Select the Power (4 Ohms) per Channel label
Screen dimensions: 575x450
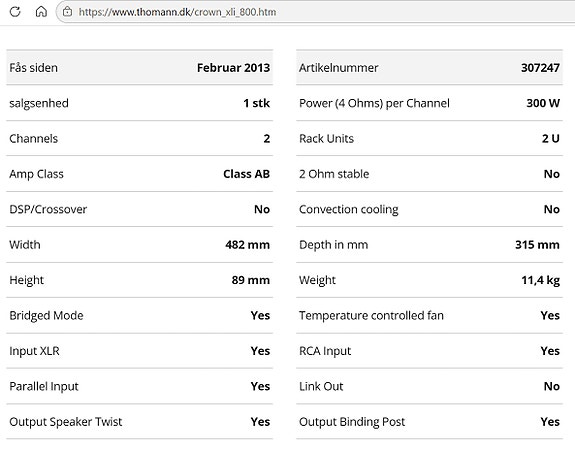click(x=374, y=103)
